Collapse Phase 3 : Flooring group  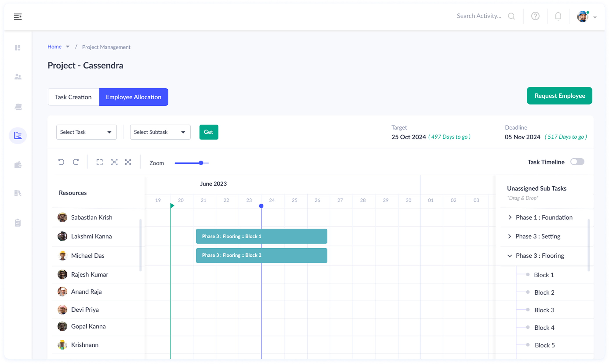(510, 256)
